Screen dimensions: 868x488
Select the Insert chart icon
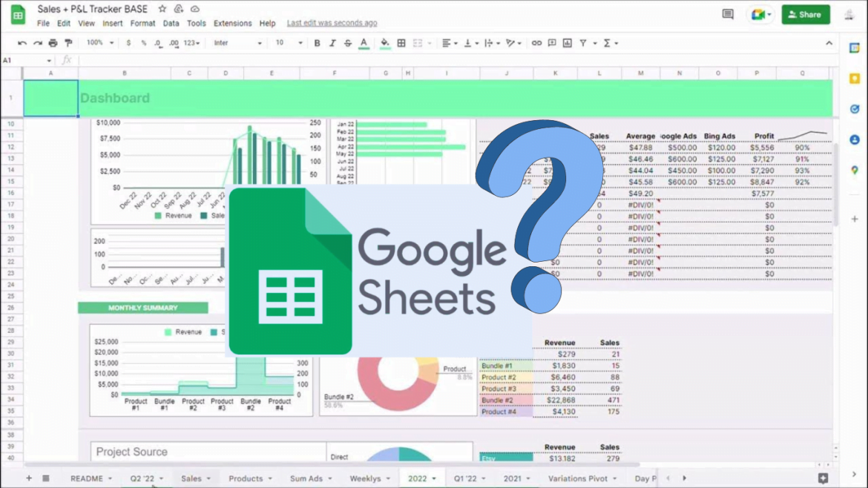point(566,43)
